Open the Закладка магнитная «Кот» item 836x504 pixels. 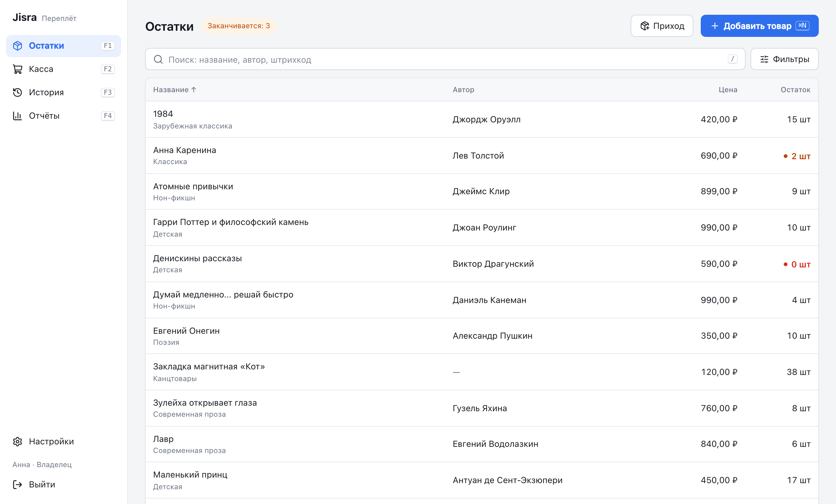click(x=482, y=372)
